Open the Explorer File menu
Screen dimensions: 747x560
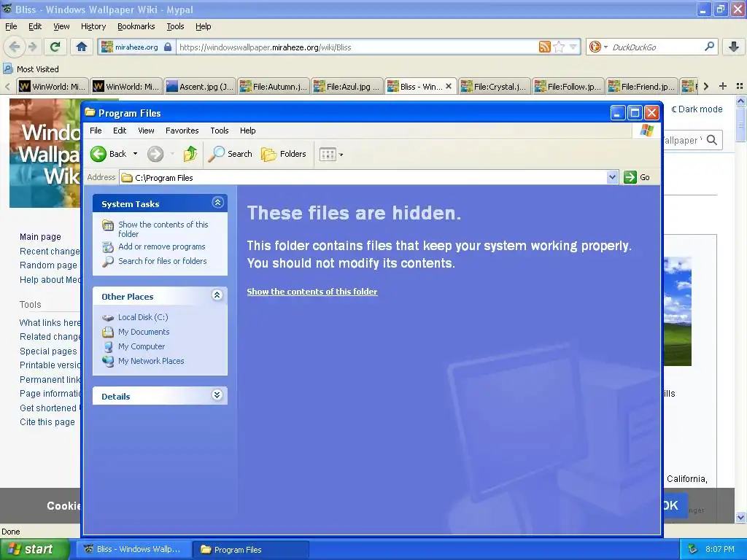(x=96, y=131)
